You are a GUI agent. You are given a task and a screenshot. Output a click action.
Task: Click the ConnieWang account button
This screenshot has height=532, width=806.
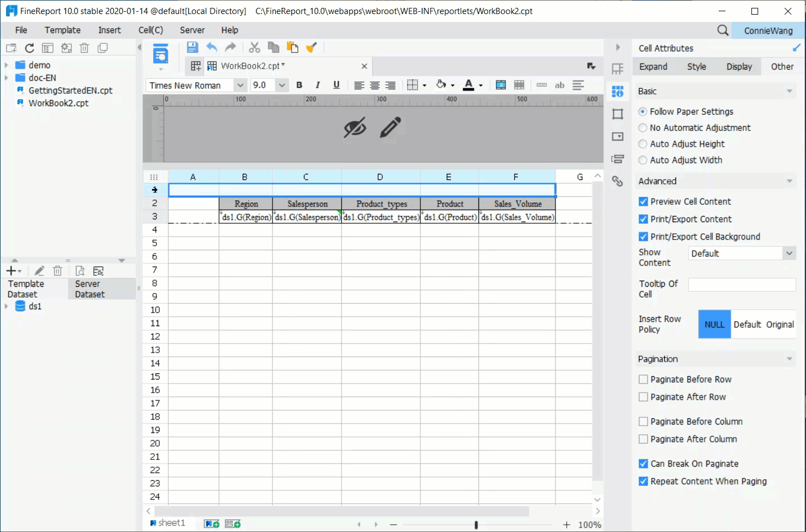coord(768,30)
